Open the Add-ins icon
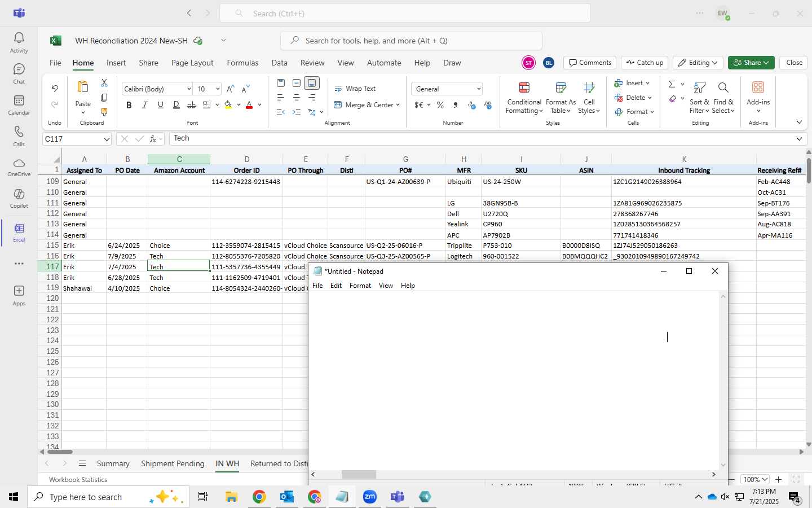The height and width of the screenshot is (508, 812). (x=758, y=87)
